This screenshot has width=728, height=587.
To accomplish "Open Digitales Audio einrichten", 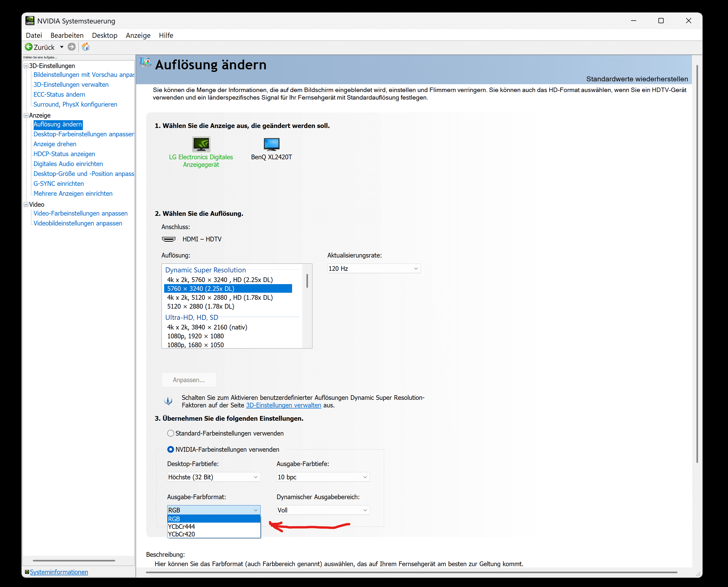I will [68, 164].
